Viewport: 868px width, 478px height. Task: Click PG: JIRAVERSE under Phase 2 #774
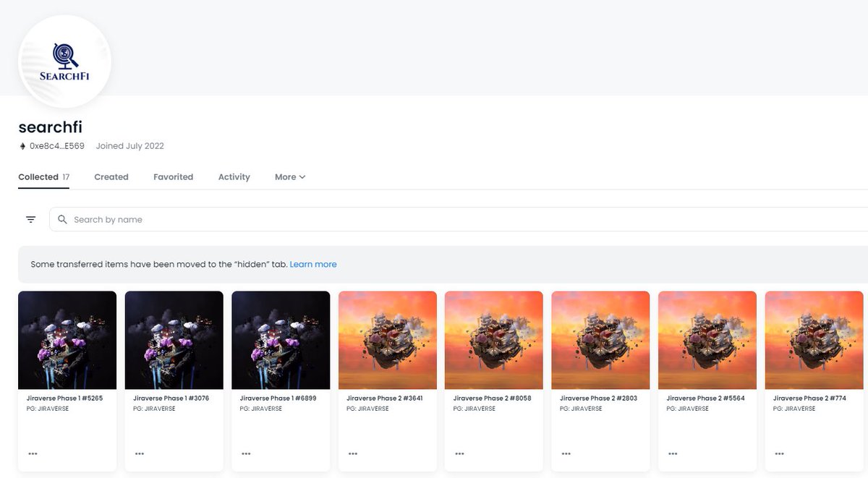tap(793, 409)
